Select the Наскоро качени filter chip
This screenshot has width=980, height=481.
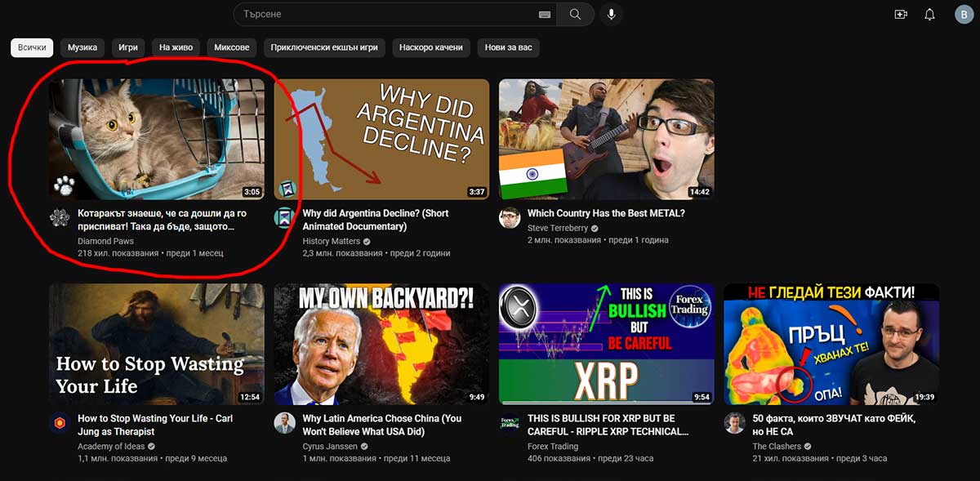431,47
